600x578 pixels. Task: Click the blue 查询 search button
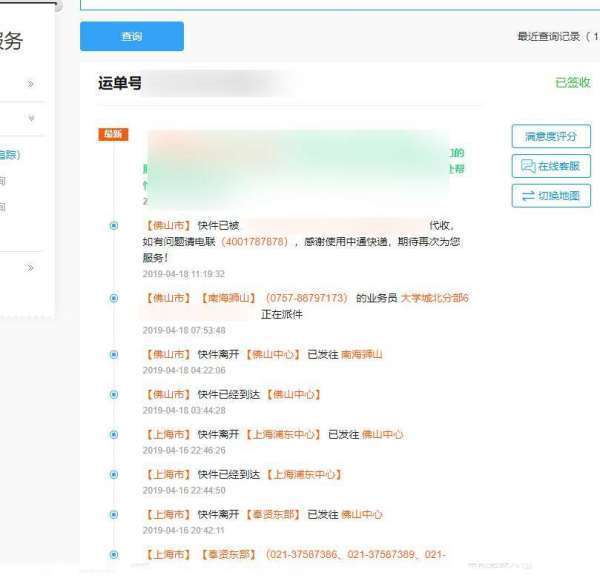pyautogui.click(x=132, y=36)
